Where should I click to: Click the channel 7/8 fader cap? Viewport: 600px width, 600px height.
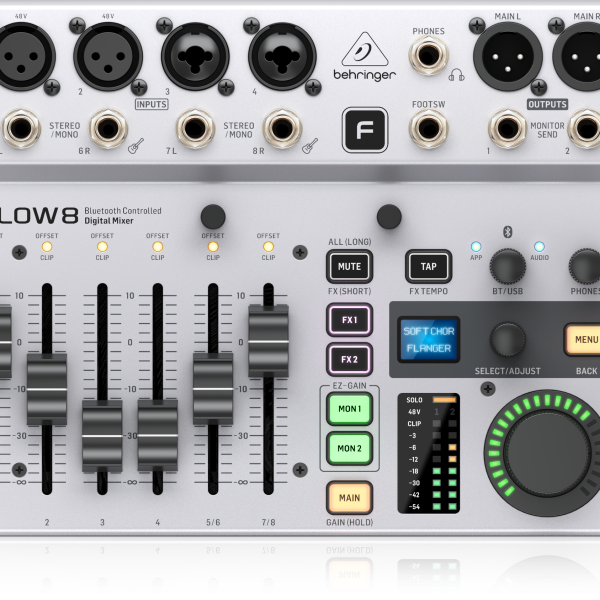(x=268, y=341)
